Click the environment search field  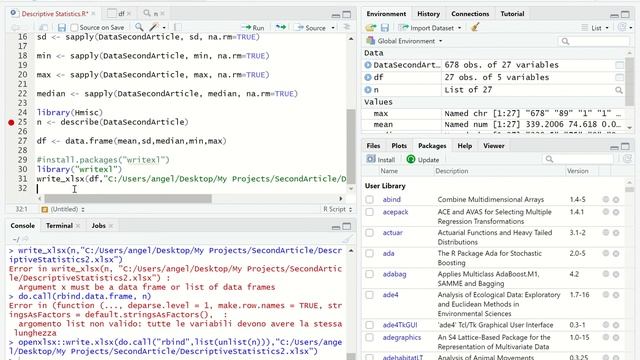(594, 41)
